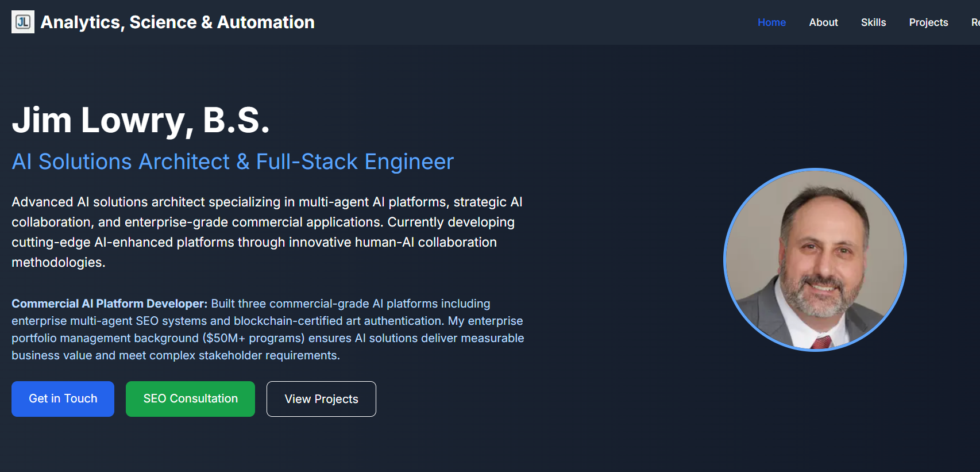Click the green SEO Consultation button
The height and width of the screenshot is (472, 980).
[190, 398]
